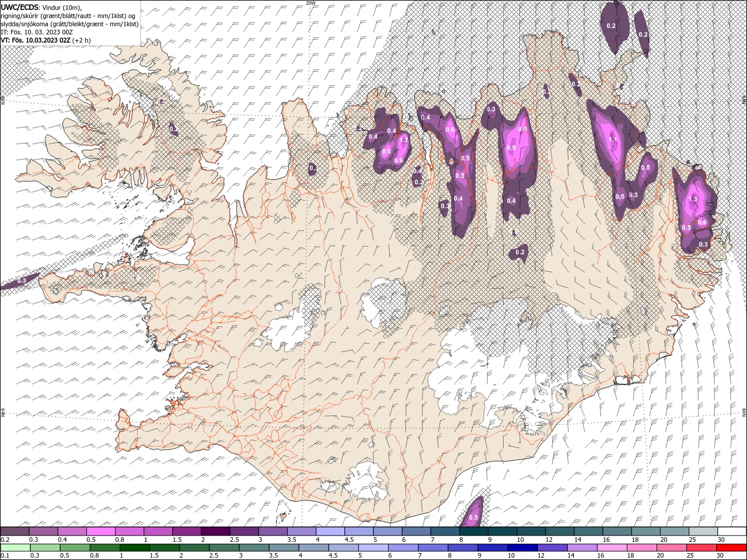Click the 30 label in the rain legend
The image size is (747, 560).
click(721, 556)
